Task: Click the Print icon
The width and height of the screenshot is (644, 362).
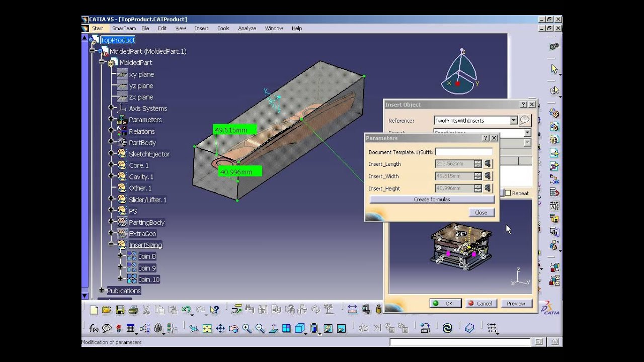Action: point(133,310)
